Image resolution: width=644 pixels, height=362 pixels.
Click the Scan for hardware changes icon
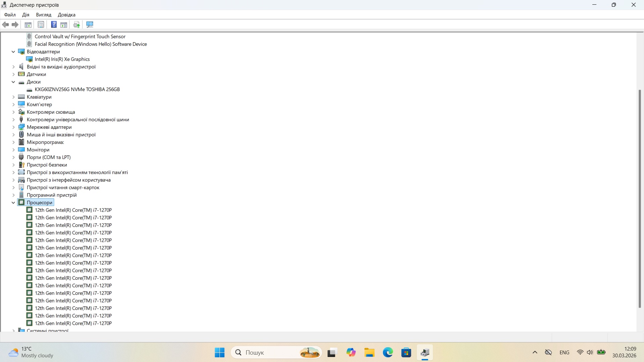click(x=90, y=24)
